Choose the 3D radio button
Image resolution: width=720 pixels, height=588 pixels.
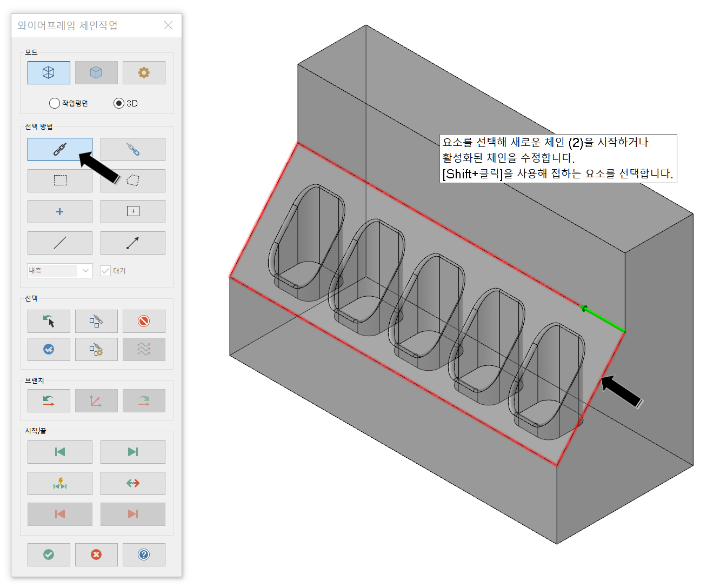tap(119, 103)
